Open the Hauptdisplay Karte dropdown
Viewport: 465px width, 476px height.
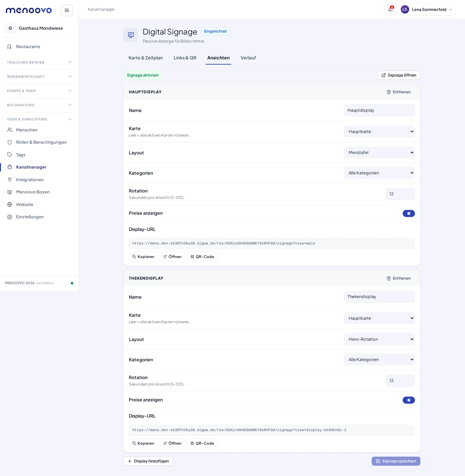tap(379, 132)
